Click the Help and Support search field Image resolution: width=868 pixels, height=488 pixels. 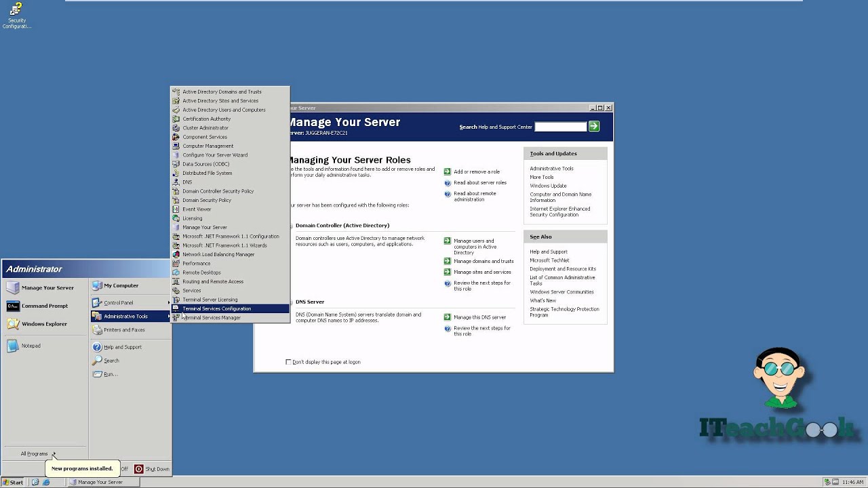(560, 127)
